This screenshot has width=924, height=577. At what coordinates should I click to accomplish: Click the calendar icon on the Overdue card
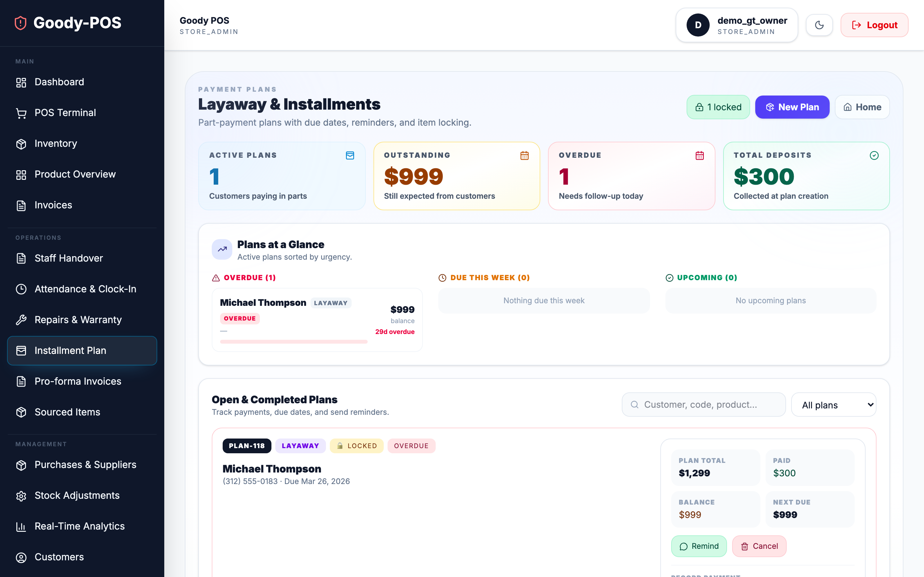point(699,155)
